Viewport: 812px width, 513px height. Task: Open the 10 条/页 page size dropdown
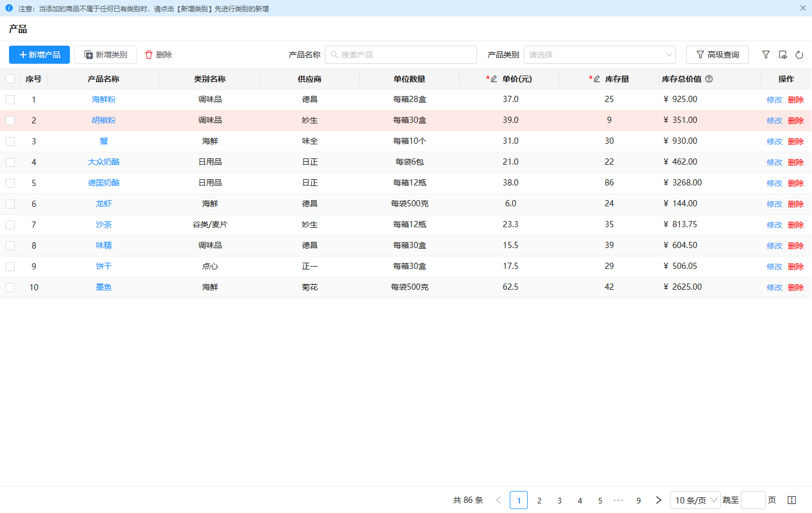[695, 500]
